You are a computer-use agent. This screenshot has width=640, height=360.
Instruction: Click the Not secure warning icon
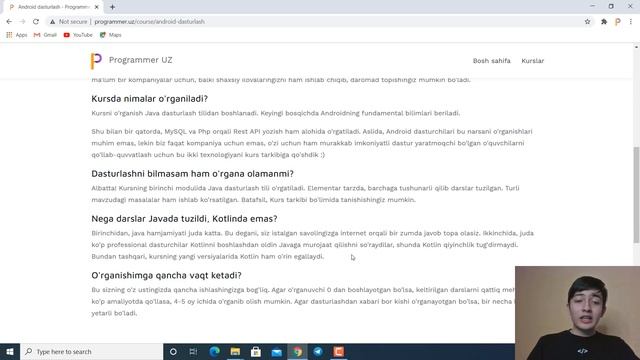click(x=53, y=22)
